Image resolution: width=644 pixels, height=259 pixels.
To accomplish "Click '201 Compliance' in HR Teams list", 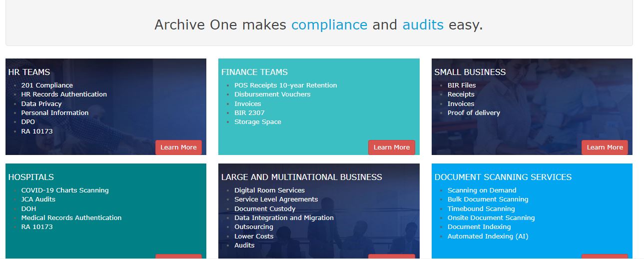I will coord(47,85).
